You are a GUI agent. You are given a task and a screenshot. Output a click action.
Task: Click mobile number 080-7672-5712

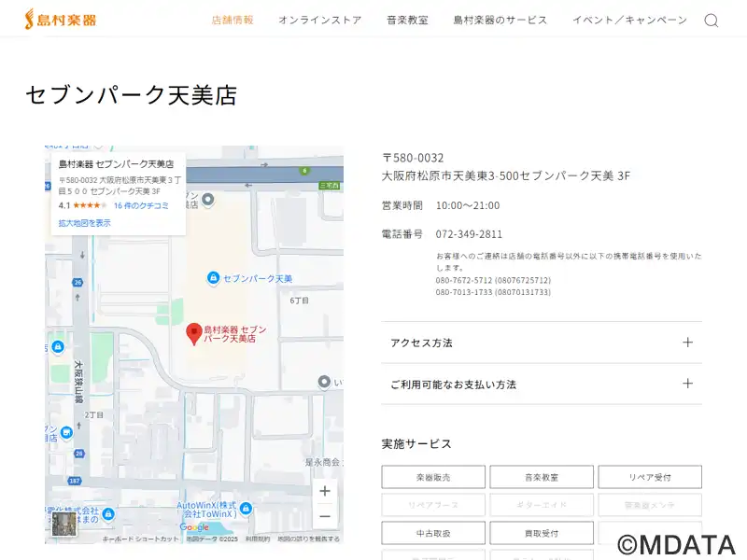493,281
